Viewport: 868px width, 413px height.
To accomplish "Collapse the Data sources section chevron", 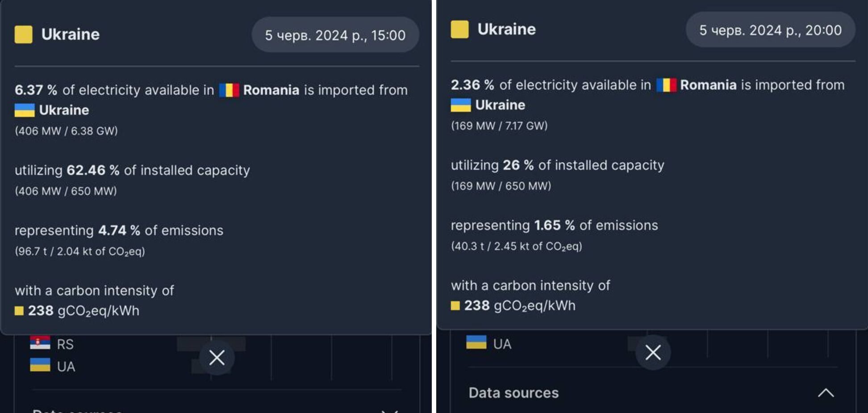I will point(826,393).
